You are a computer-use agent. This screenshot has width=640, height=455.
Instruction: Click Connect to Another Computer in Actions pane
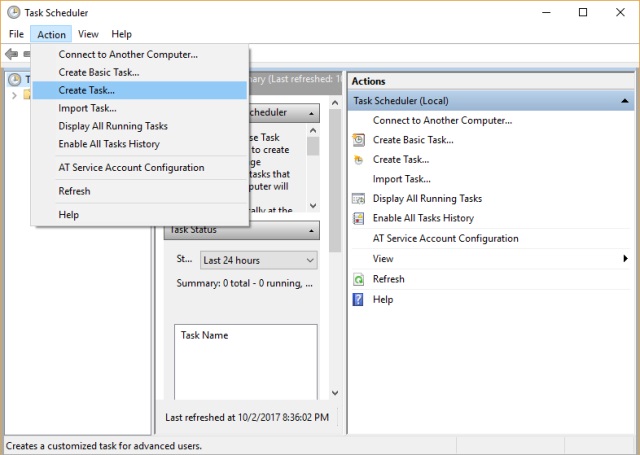[442, 120]
